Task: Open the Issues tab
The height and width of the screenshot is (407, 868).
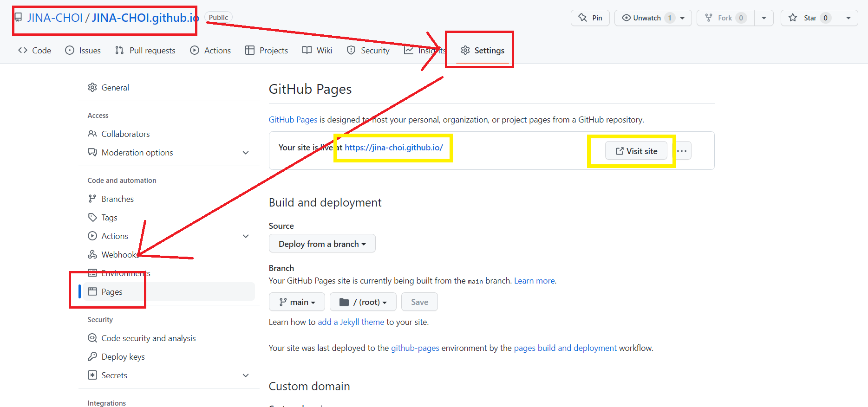Action: pos(83,50)
